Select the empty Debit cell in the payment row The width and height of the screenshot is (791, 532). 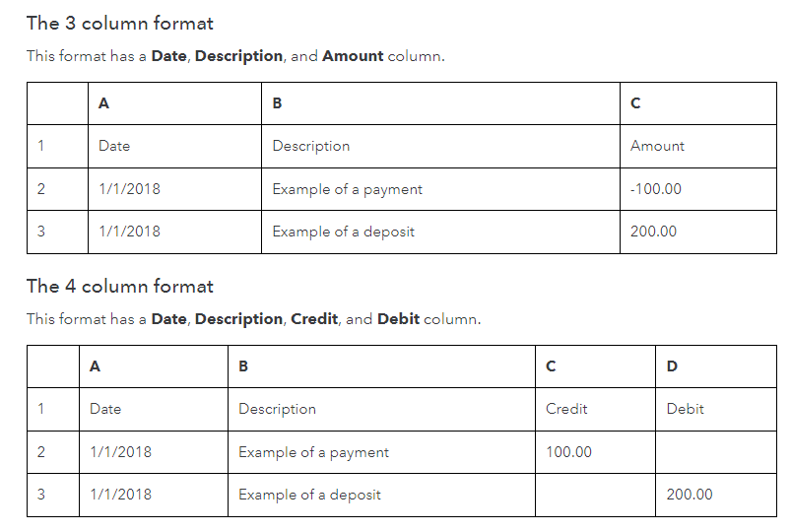click(715, 452)
